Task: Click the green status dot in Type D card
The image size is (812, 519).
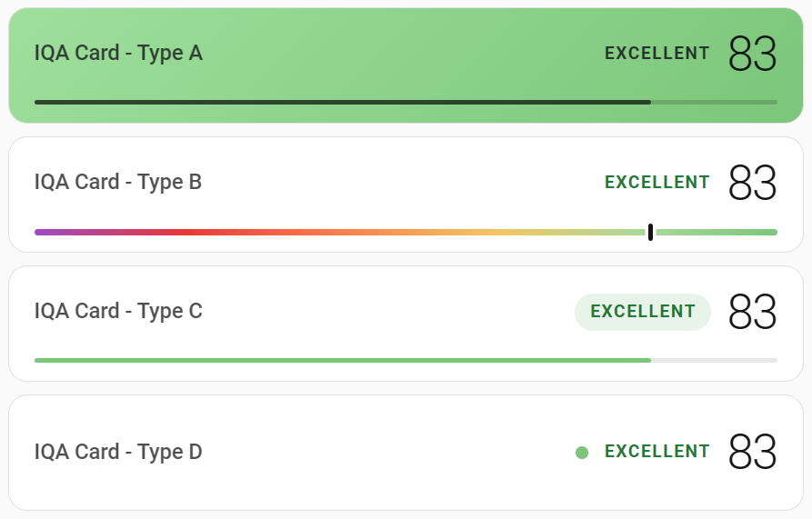Action: pyautogui.click(x=582, y=453)
